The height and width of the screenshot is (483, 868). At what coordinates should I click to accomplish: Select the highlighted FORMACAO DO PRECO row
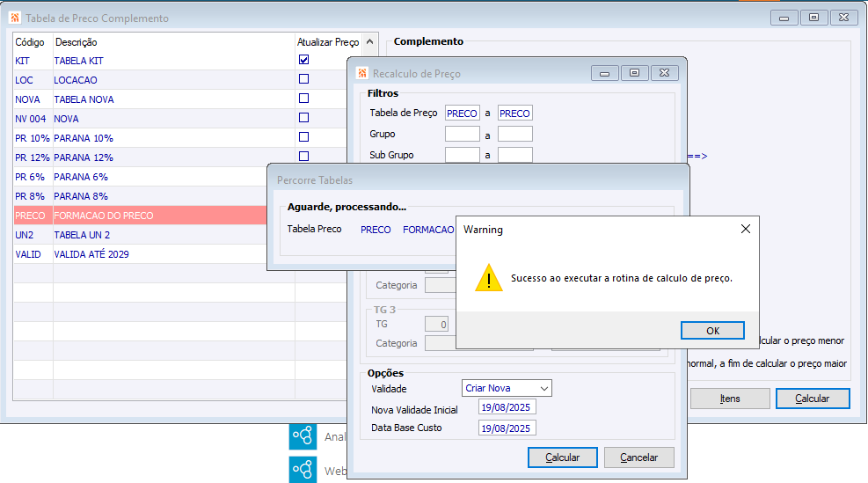[x=141, y=216]
